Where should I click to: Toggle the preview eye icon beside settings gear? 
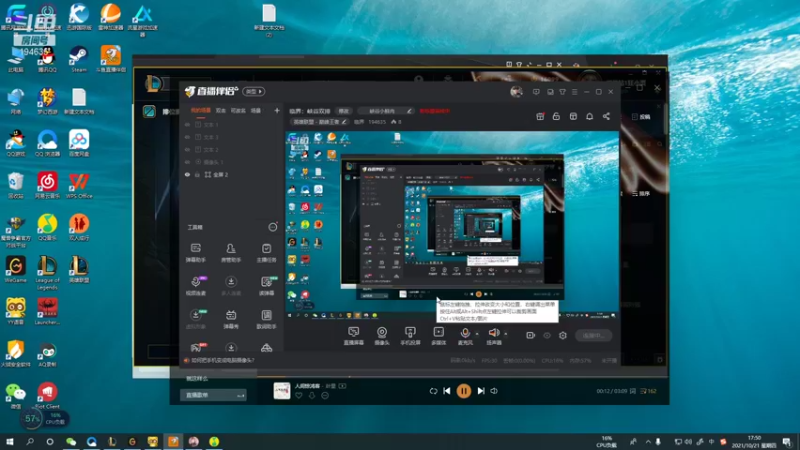[546, 335]
